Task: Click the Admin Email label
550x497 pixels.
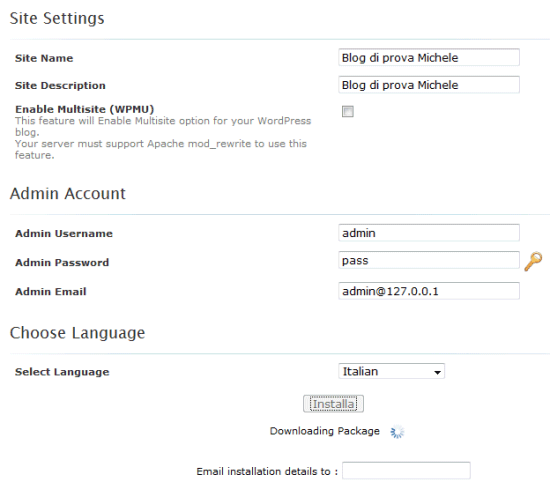Action: coord(51,292)
